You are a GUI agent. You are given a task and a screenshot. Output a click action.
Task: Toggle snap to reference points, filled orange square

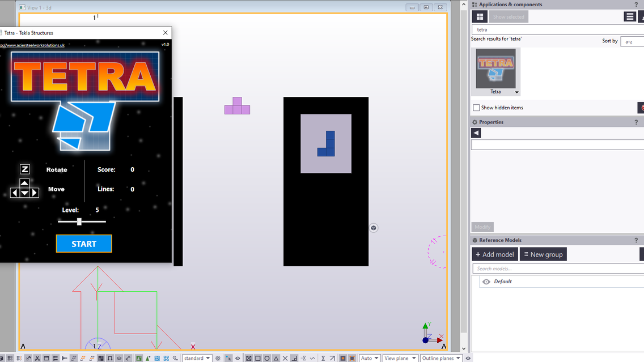[343, 358]
